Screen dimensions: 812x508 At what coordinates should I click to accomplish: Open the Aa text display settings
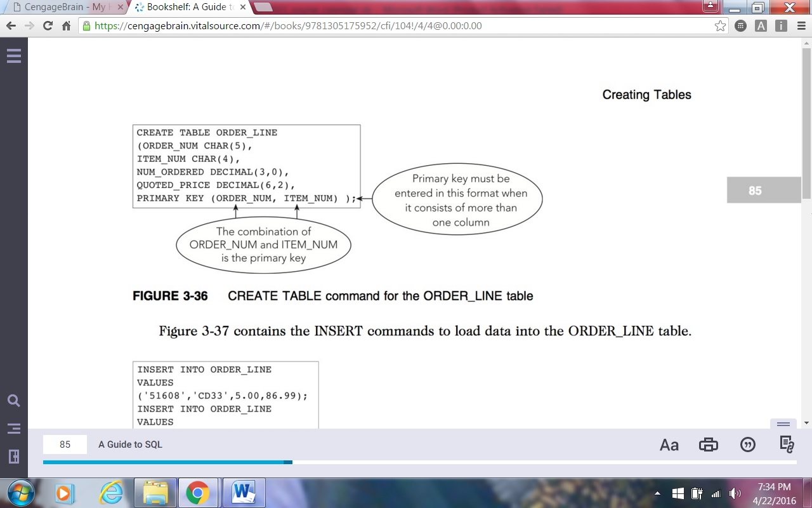coord(669,445)
